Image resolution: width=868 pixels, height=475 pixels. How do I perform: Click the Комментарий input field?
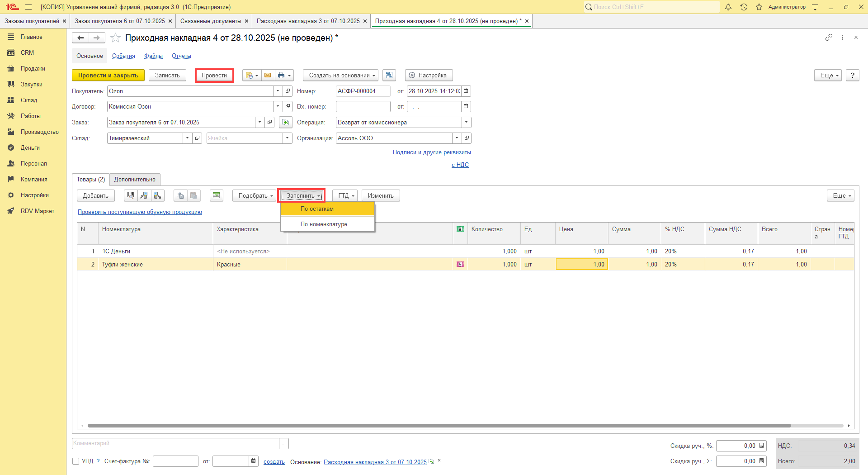coord(176,443)
